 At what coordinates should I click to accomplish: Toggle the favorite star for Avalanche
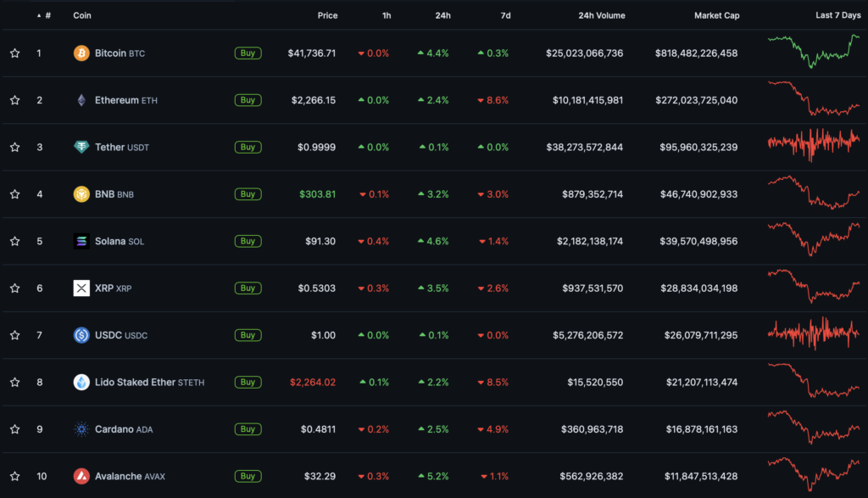coord(14,476)
